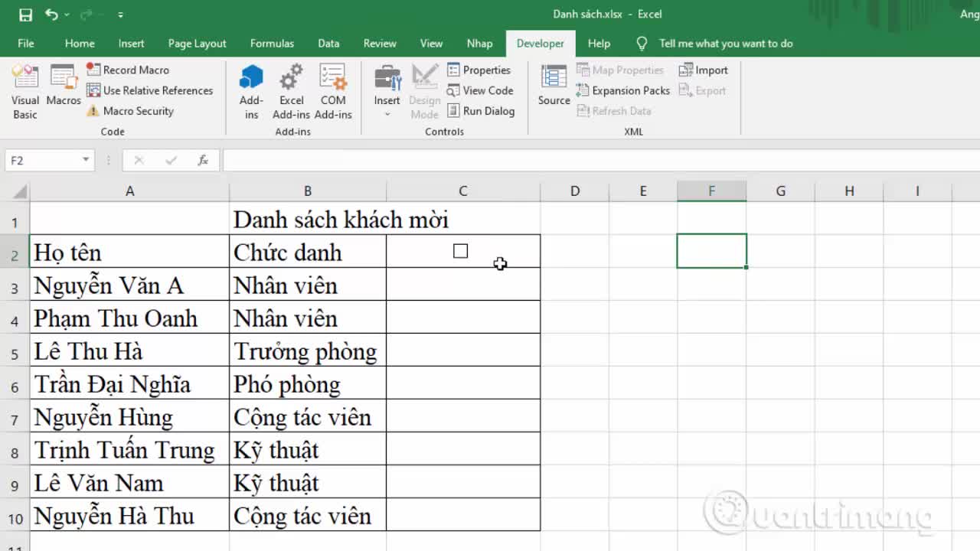Image resolution: width=980 pixels, height=551 pixels.
Task: Open control Properties
Action: tap(479, 70)
